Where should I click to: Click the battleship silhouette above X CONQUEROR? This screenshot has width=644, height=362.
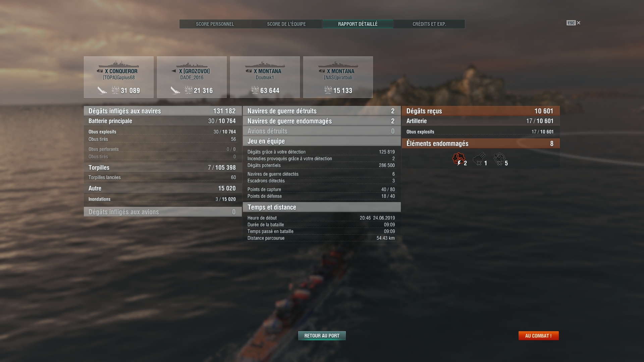tap(118, 64)
